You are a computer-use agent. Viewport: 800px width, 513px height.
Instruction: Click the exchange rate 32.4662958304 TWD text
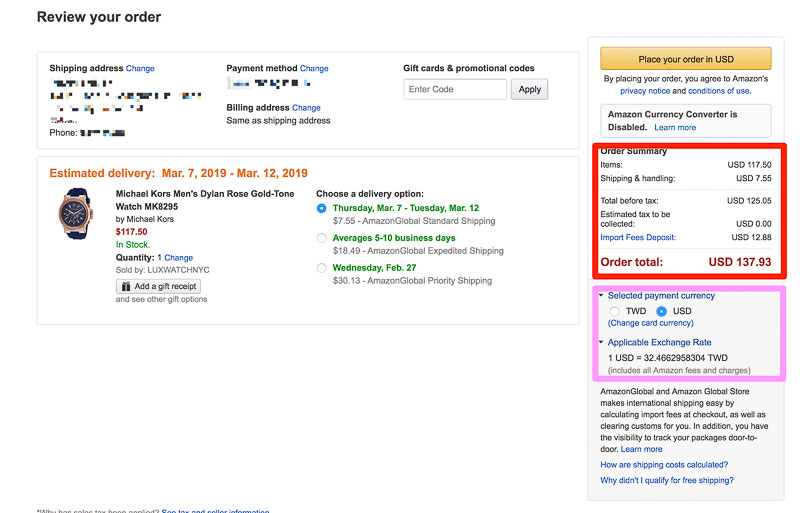coord(685,358)
